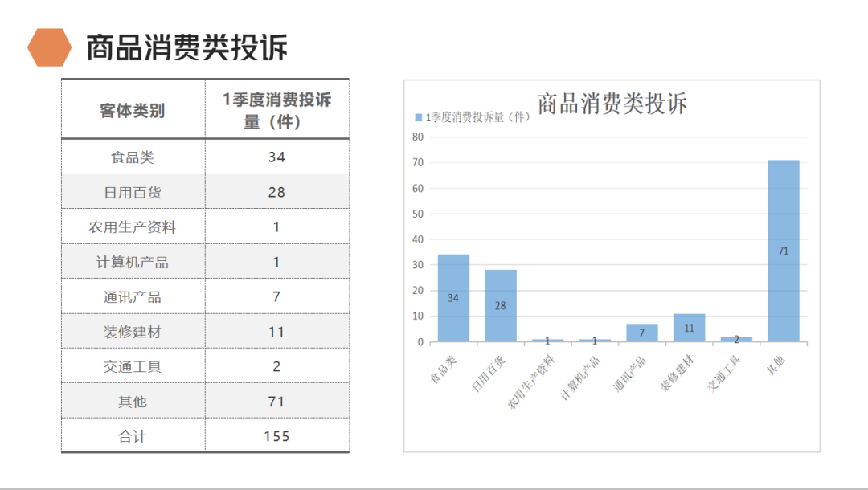Click table value 2 for 交通工具
Screen dimensions: 868x490
[276, 366]
